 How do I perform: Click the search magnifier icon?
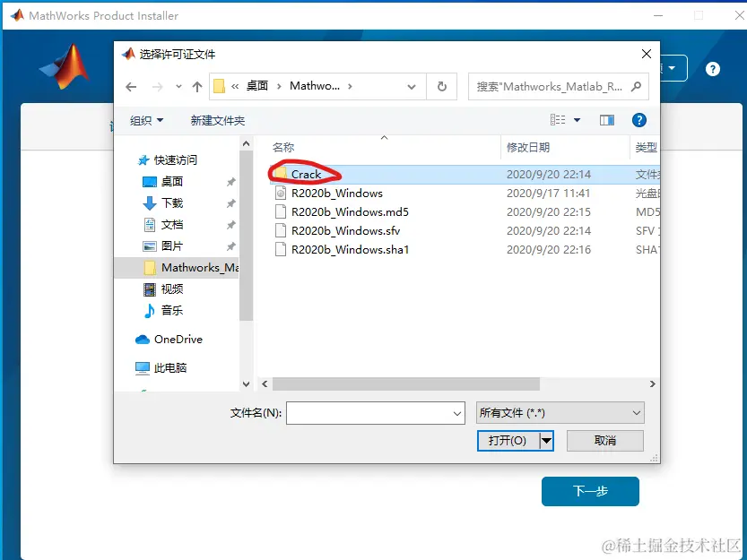pyautogui.click(x=636, y=87)
